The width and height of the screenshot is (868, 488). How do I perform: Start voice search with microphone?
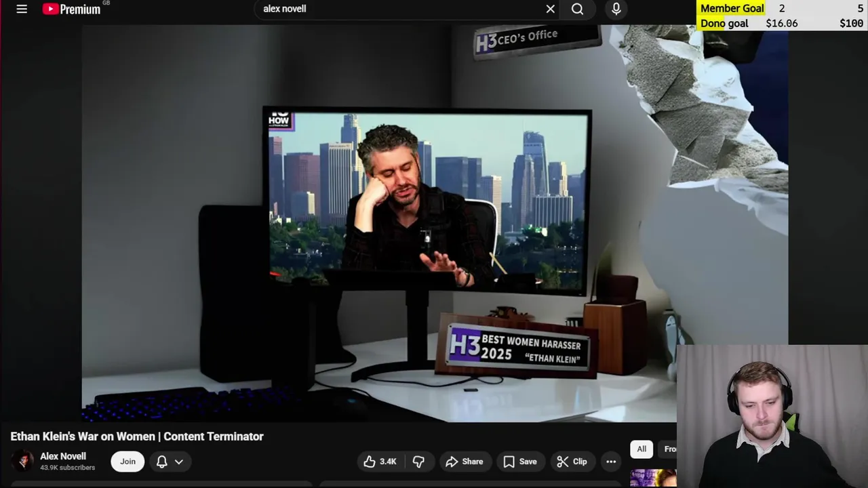(616, 9)
